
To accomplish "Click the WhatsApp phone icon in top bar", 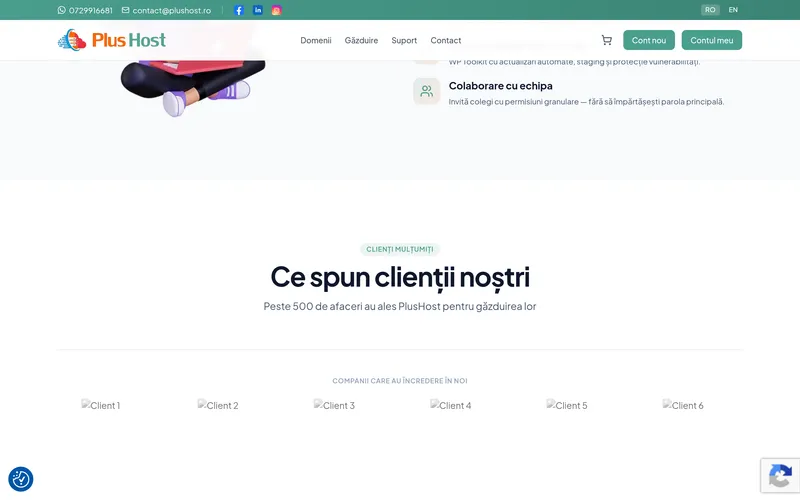I will pos(62,10).
